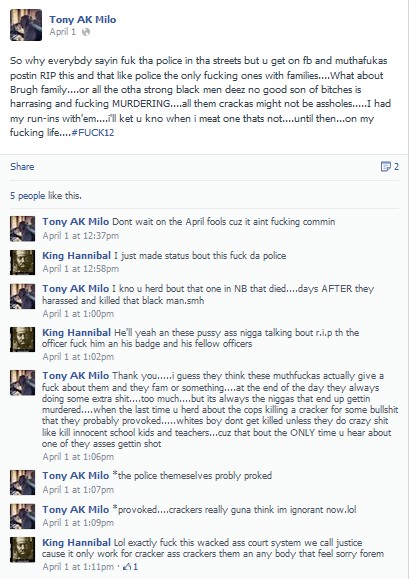409x579 pixels.
Task: Open the '5 people like this' list
Action: pyautogui.click(x=46, y=196)
